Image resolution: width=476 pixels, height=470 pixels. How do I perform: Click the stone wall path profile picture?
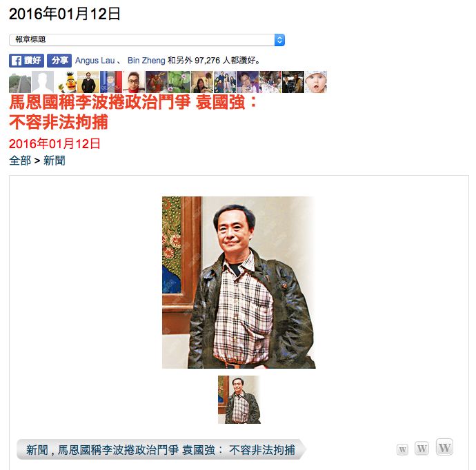click(20, 82)
